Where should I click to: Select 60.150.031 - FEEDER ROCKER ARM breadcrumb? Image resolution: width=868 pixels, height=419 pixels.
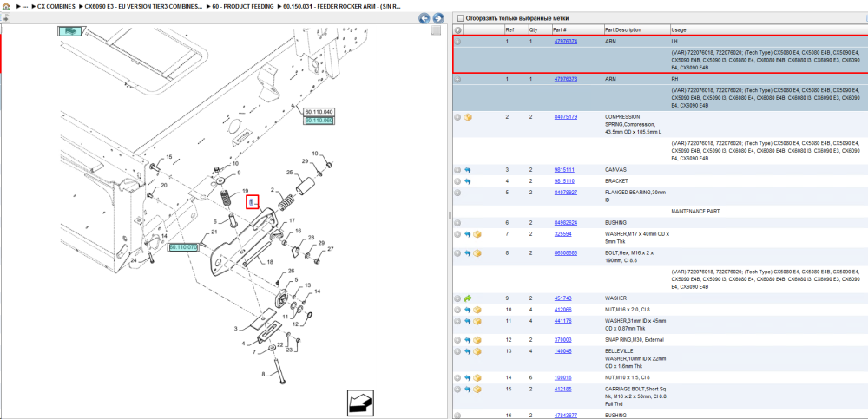click(x=341, y=6)
